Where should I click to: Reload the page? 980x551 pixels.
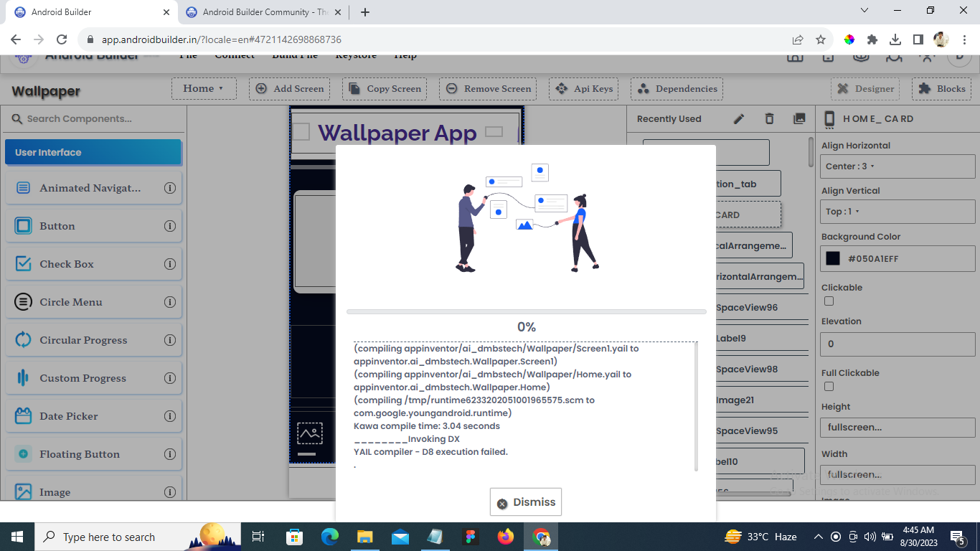[x=62, y=40]
